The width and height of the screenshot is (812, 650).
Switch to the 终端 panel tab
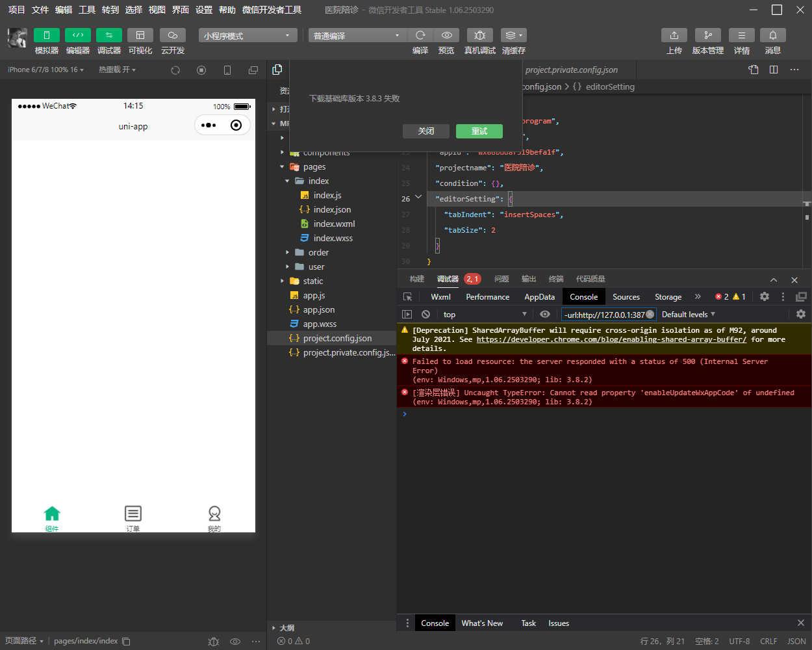(x=556, y=279)
